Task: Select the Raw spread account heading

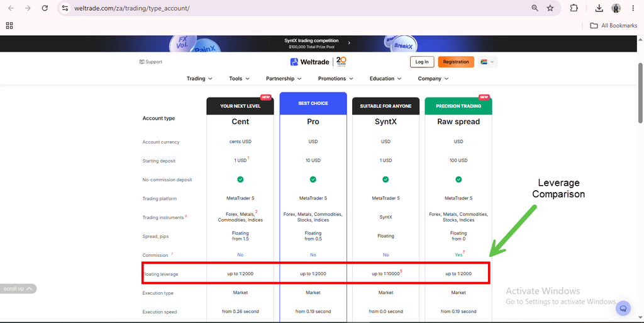Action: (x=458, y=122)
